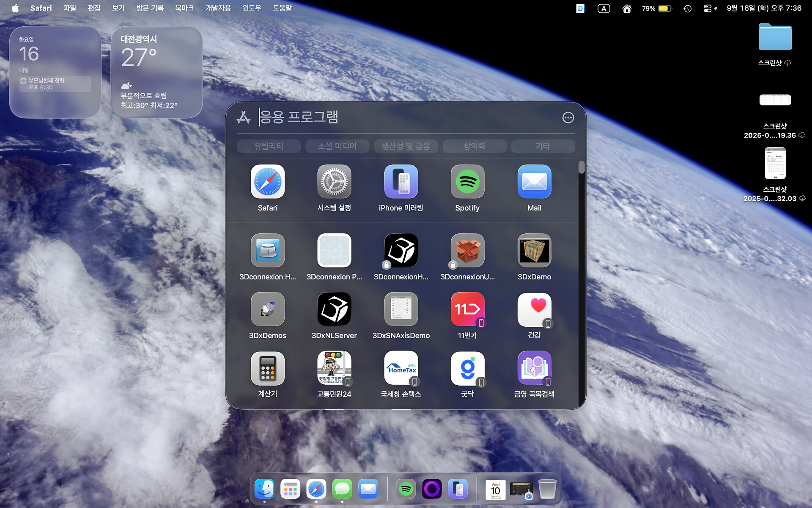
Task: Open iPhone 미러링 app in launcher
Action: tap(401, 182)
